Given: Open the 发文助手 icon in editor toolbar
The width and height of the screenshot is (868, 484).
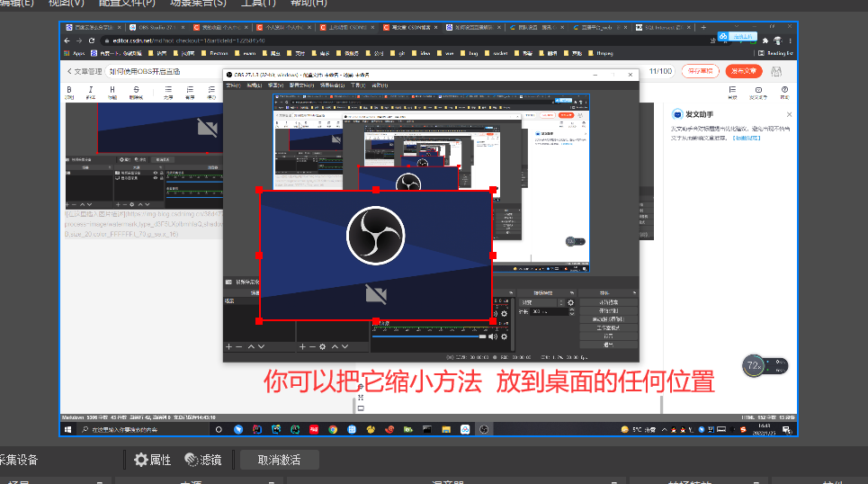Looking at the screenshot, I should [758, 92].
